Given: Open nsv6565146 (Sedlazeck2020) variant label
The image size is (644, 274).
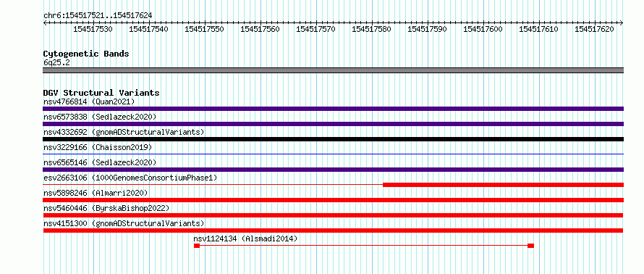Looking at the screenshot, I should click(100, 162).
